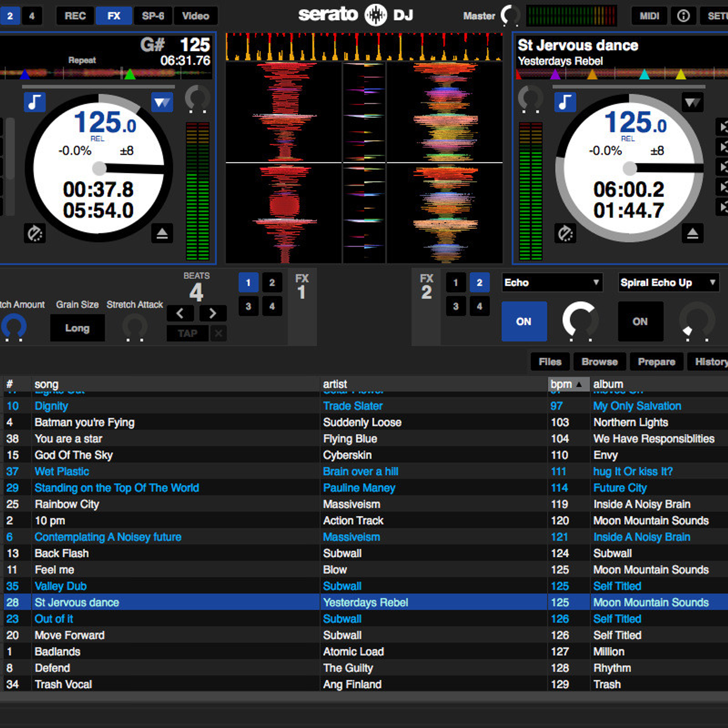Click the Long grain size button
This screenshot has height=728, width=728.
click(x=77, y=328)
